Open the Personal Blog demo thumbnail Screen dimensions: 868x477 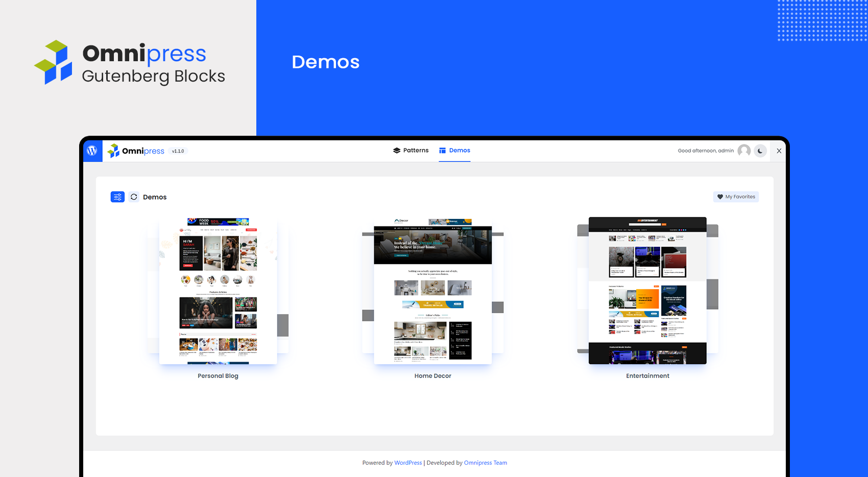[218, 291]
